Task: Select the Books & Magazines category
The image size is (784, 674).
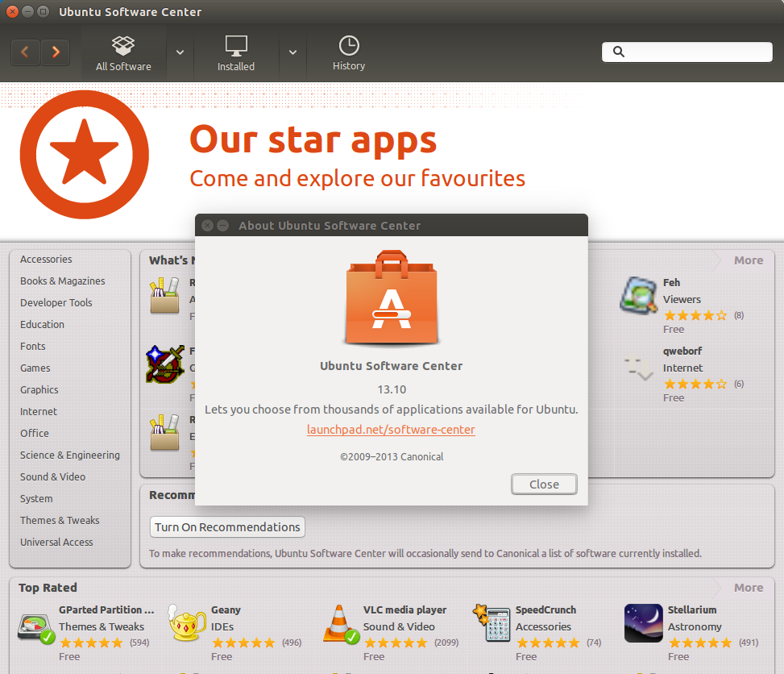Action: pyautogui.click(x=63, y=281)
